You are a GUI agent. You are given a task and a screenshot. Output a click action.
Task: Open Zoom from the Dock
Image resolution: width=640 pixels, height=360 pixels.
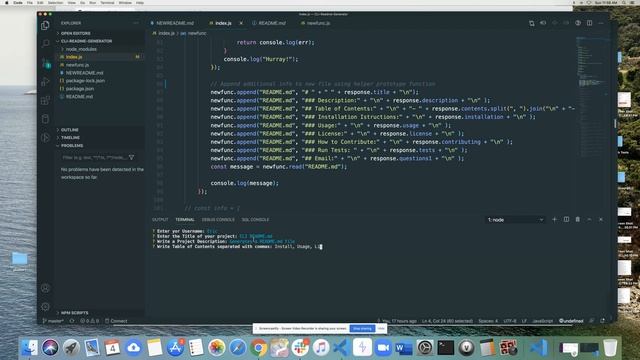pos(383,348)
